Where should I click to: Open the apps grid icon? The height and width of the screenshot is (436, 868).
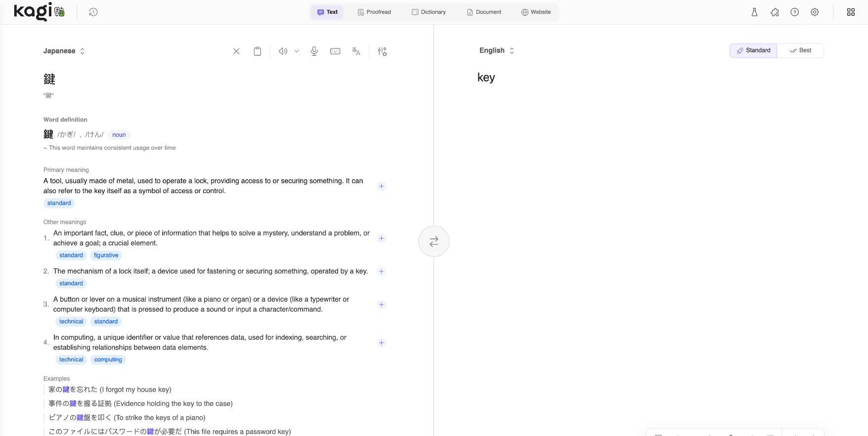851,12
